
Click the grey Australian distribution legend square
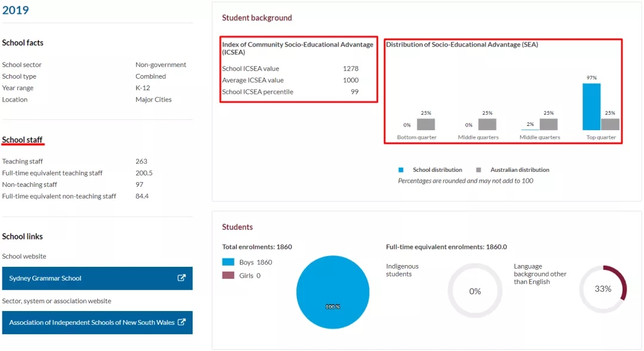(x=478, y=170)
